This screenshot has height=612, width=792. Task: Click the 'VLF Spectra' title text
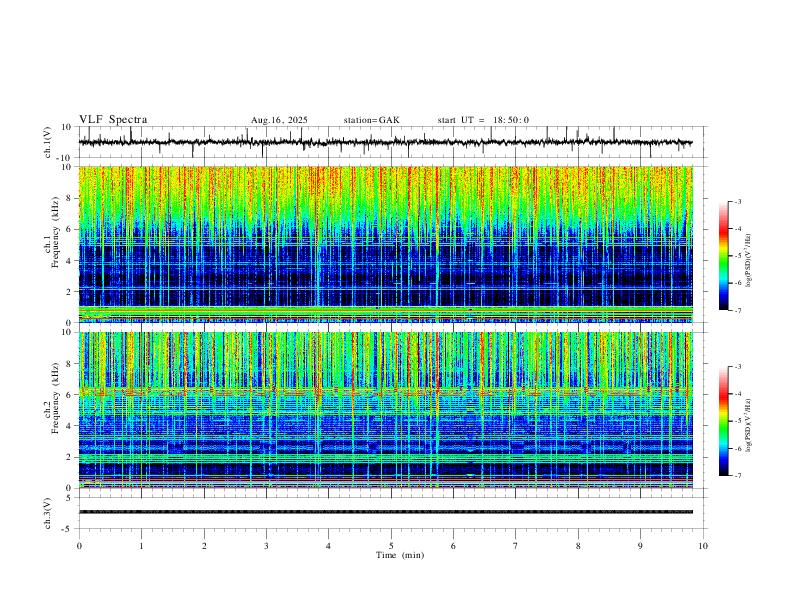click(x=113, y=120)
